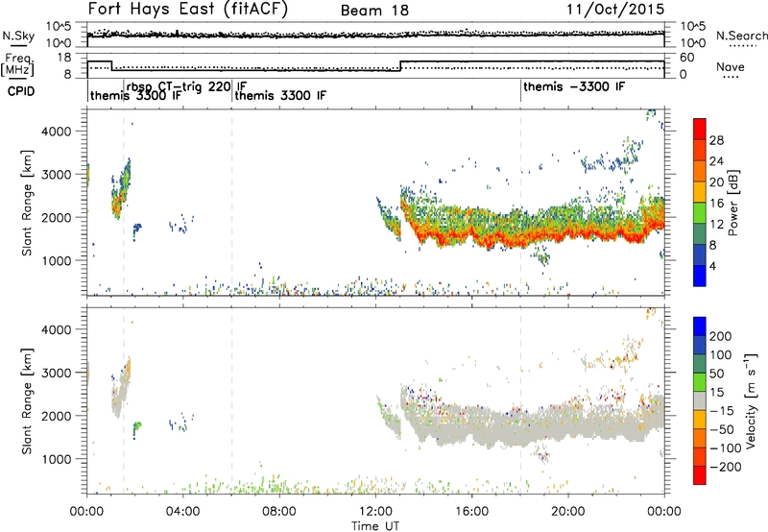The image size is (768, 532).
Task: Click the '60' tick on the Nave axis
Action: pyautogui.click(x=687, y=58)
